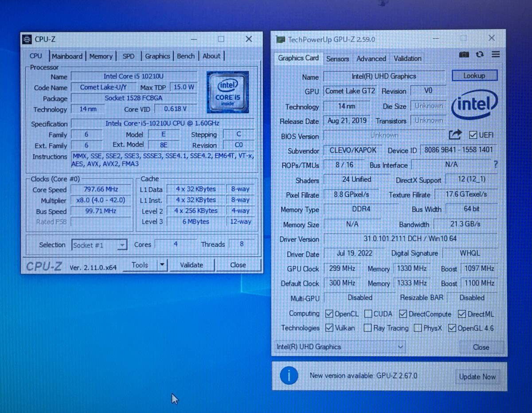532x413 pixels.
Task: Switch to the Mainboard tab
Action: [67, 56]
